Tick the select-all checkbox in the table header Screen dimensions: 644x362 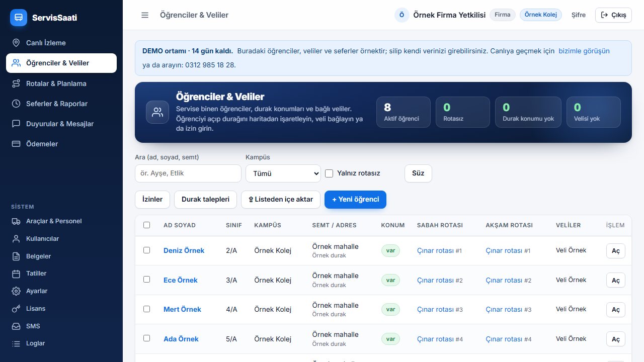click(146, 225)
